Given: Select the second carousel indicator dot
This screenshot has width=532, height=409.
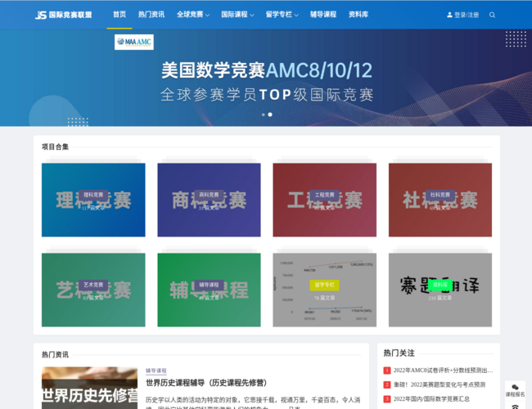Looking at the screenshot, I should click(270, 115).
